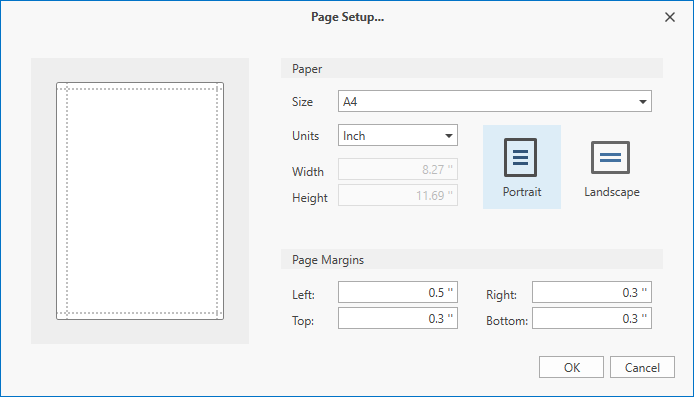Click the disabled Width field
The width and height of the screenshot is (694, 397).
(397, 169)
